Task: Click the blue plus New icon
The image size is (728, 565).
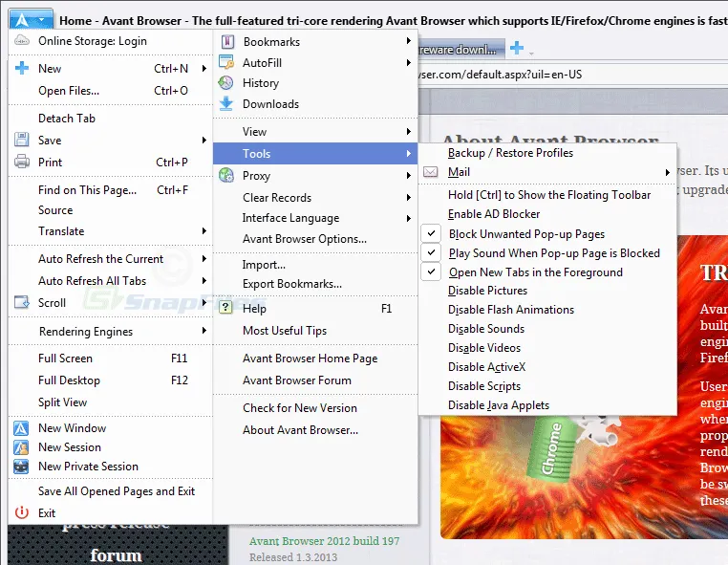Action: click(x=22, y=68)
